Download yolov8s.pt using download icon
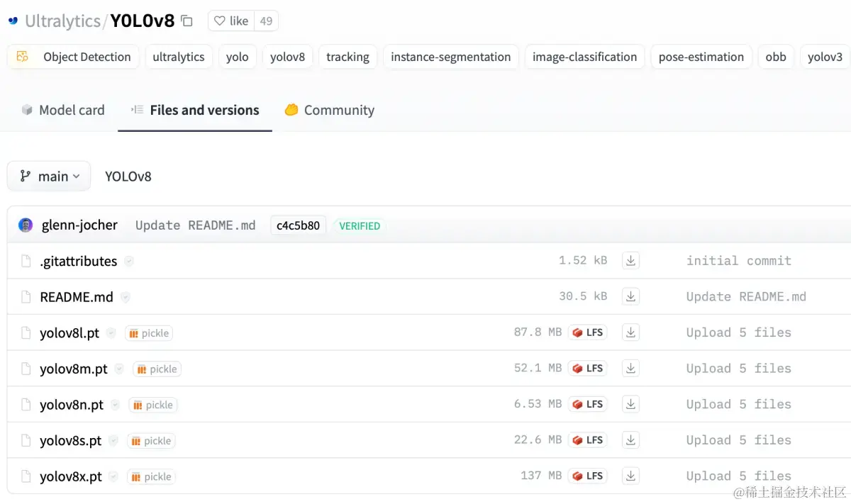This screenshot has width=851, height=504. coord(630,440)
